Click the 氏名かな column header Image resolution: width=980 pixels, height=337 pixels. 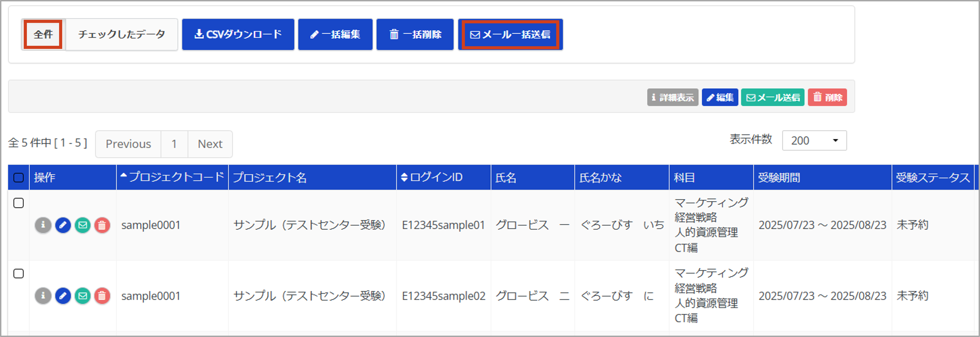621,177
